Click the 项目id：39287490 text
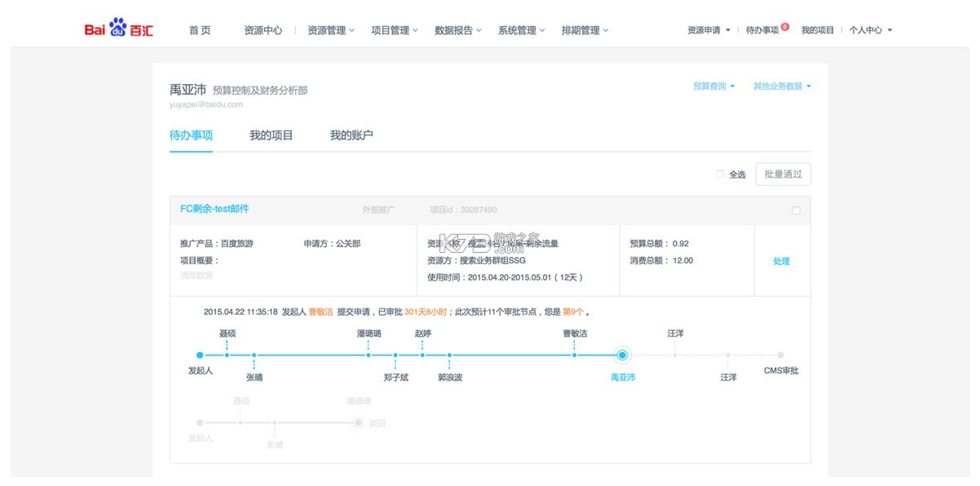The height and width of the screenshot is (486, 980). (463, 210)
